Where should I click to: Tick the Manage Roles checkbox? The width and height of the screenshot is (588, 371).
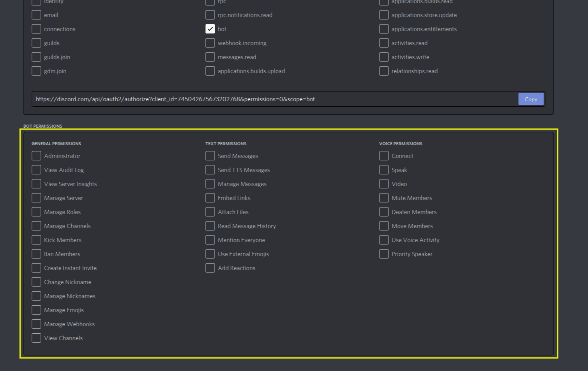coord(37,212)
